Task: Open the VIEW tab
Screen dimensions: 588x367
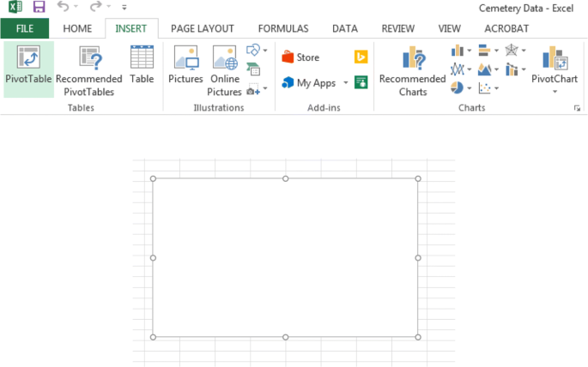Action: [449, 28]
